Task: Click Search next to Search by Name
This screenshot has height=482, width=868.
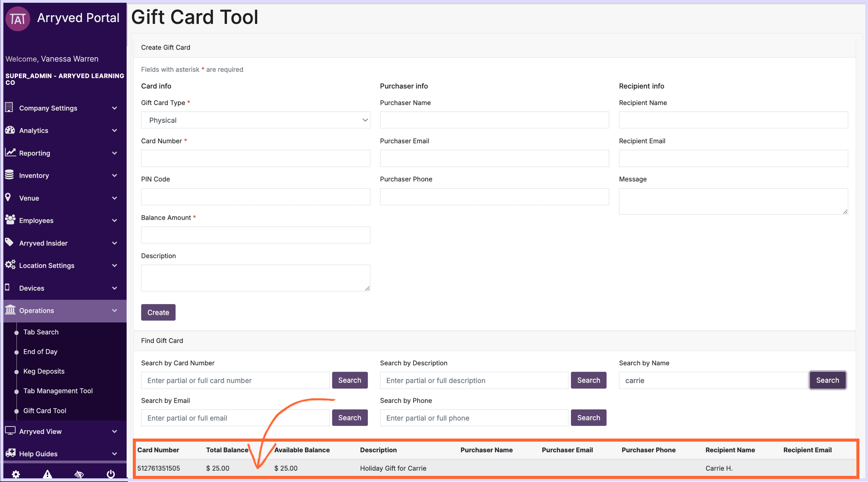Action: (827, 380)
